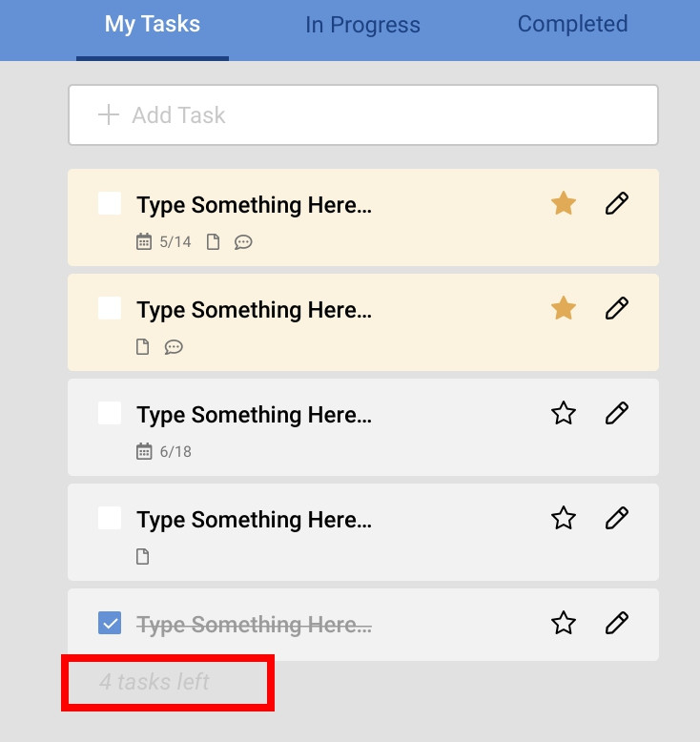Open comment icon on first task

243,241
